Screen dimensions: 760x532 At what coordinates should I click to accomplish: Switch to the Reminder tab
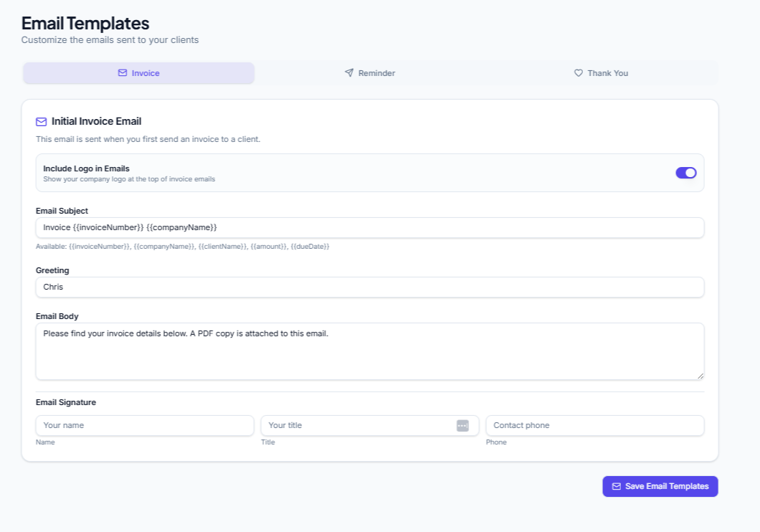369,72
